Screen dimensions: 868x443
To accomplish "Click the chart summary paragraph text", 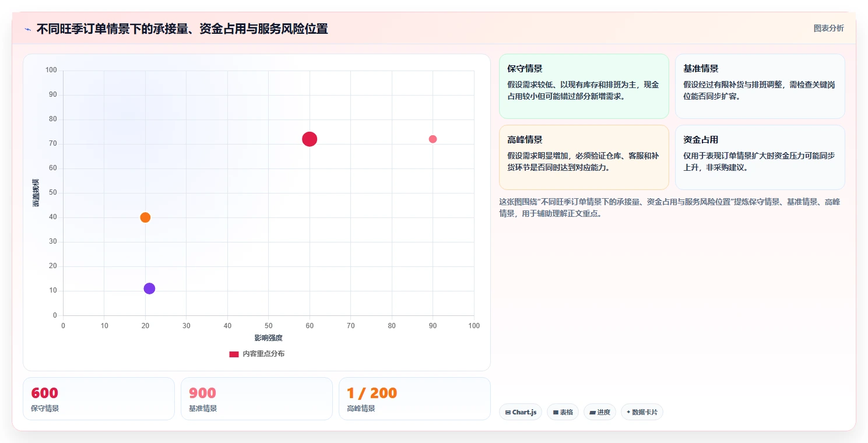I will 669,208.
